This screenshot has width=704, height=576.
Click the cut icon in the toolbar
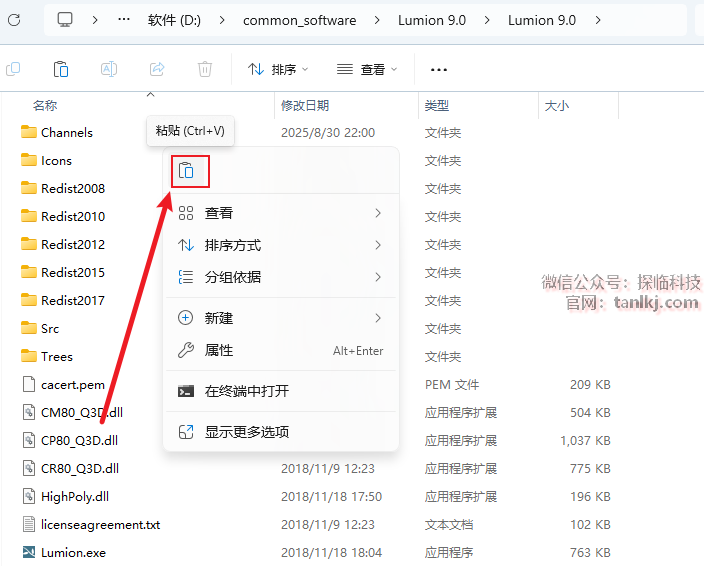point(13,69)
